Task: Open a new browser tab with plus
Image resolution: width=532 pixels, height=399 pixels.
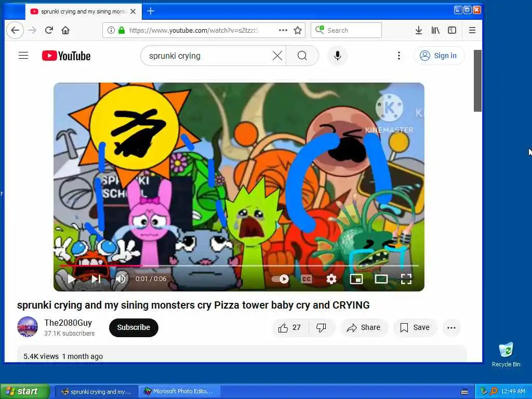Action: point(151,11)
